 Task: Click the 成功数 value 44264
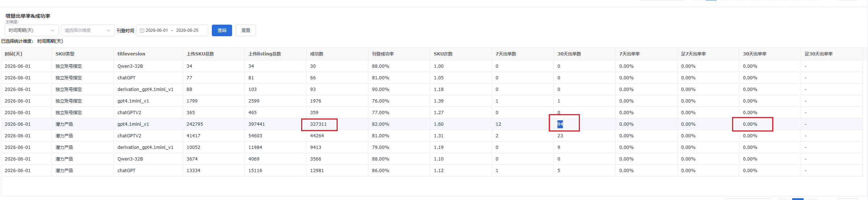pos(317,136)
